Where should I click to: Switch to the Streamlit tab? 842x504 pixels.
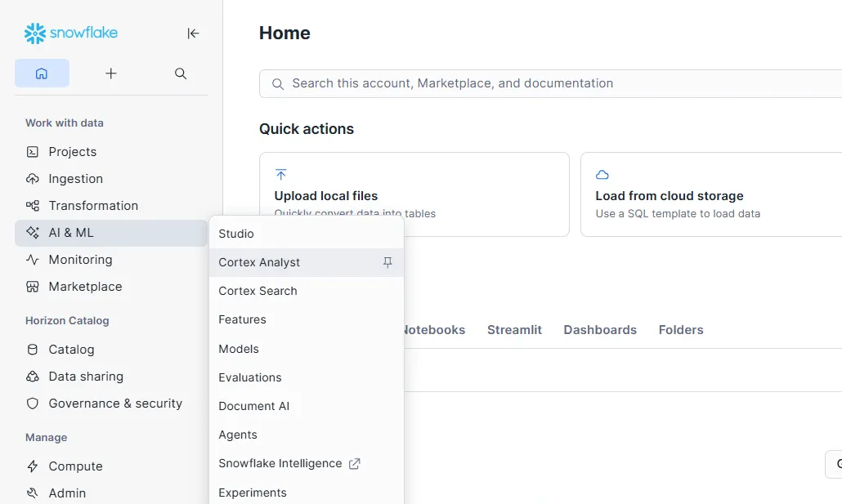(x=514, y=330)
